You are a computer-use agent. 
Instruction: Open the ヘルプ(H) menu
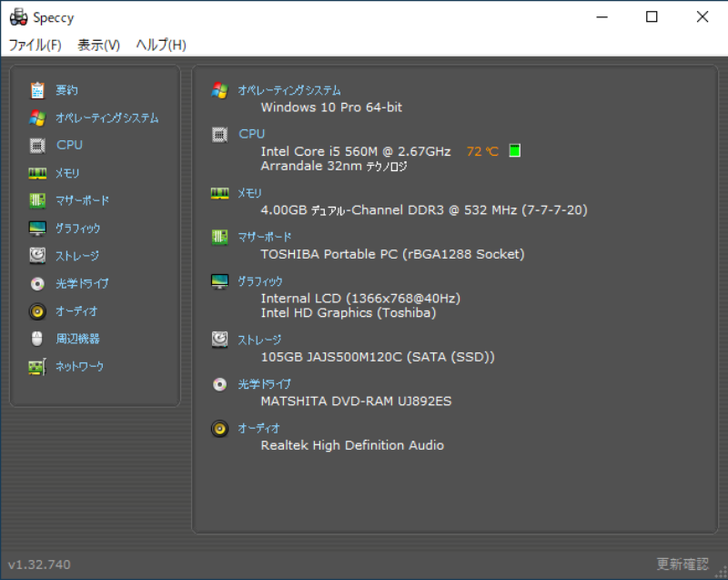(161, 45)
